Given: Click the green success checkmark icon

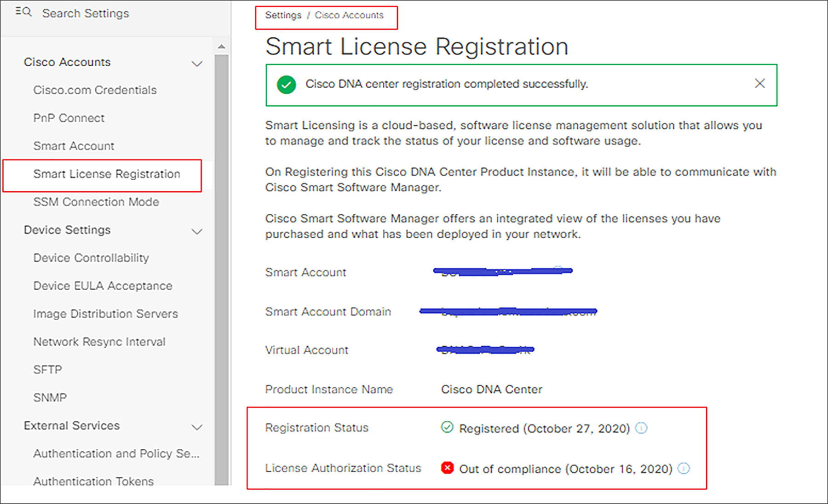Looking at the screenshot, I should [286, 85].
